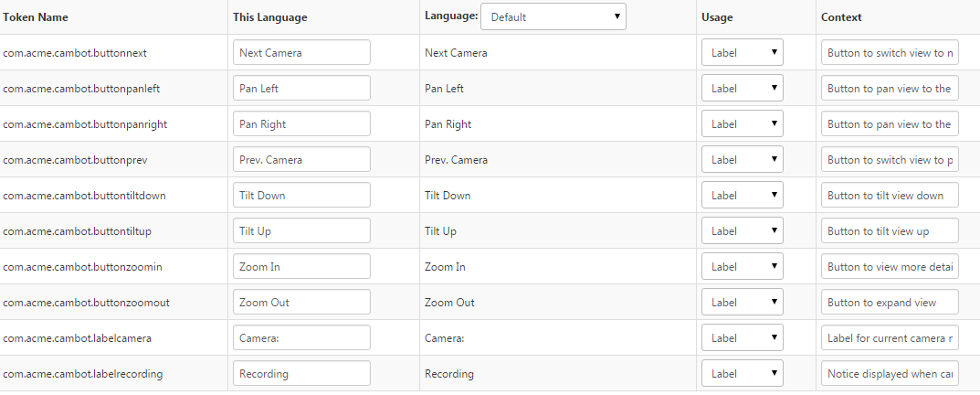Select the Tilt Up translation field

tap(301, 230)
